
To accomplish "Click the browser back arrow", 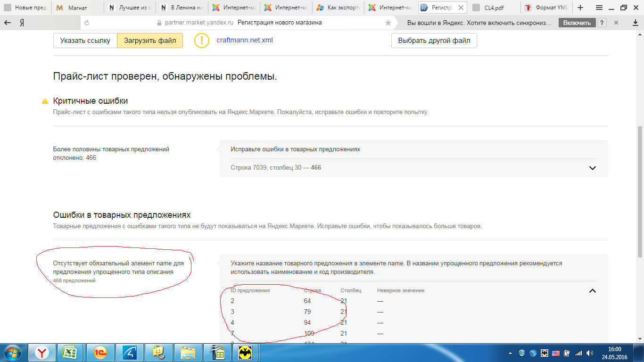I will (8, 23).
